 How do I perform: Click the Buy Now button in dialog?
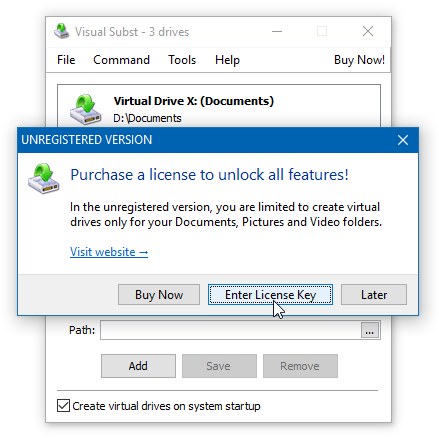tap(159, 295)
